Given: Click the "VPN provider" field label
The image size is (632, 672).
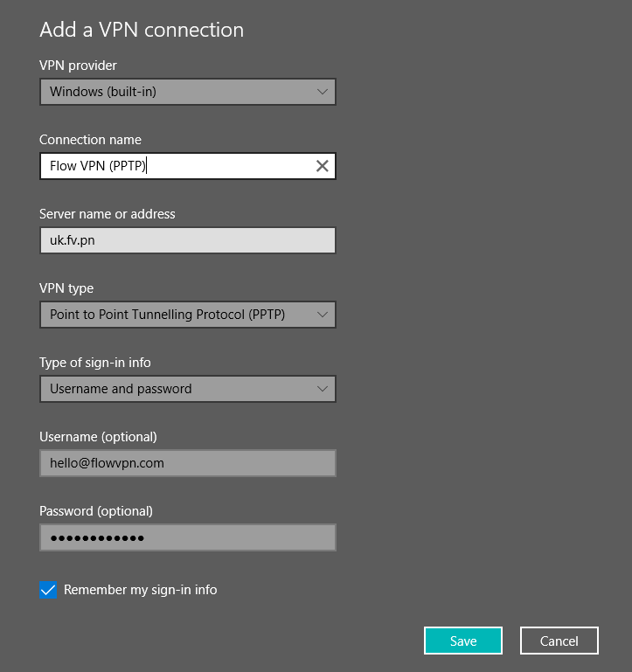Looking at the screenshot, I should tap(78, 66).
